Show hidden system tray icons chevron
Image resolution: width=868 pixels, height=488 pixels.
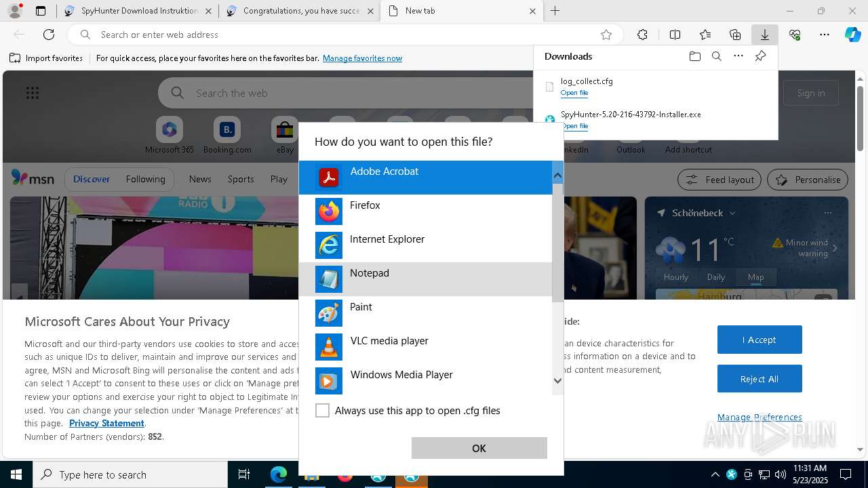pyautogui.click(x=715, y=474)
